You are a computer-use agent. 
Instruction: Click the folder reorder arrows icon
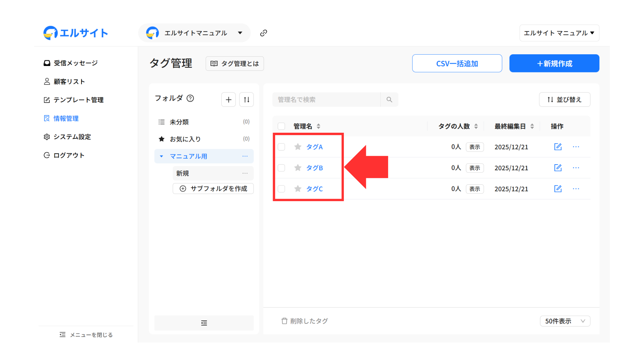pos(247,100)
